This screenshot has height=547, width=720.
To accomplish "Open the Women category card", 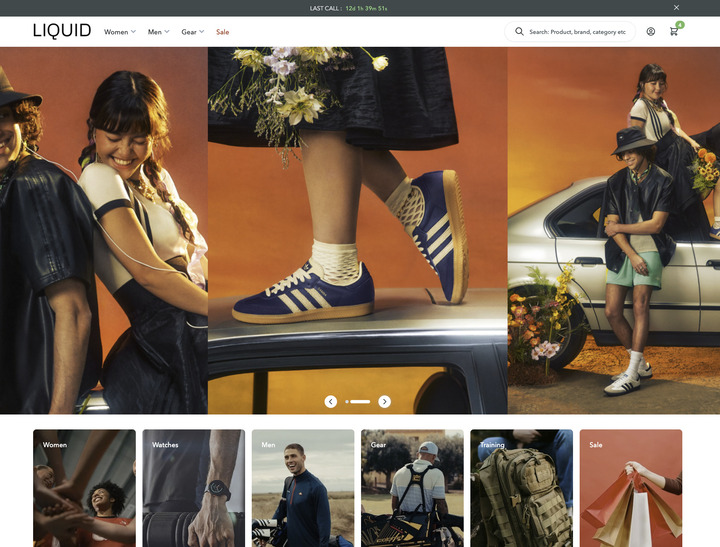I will 84,488.
